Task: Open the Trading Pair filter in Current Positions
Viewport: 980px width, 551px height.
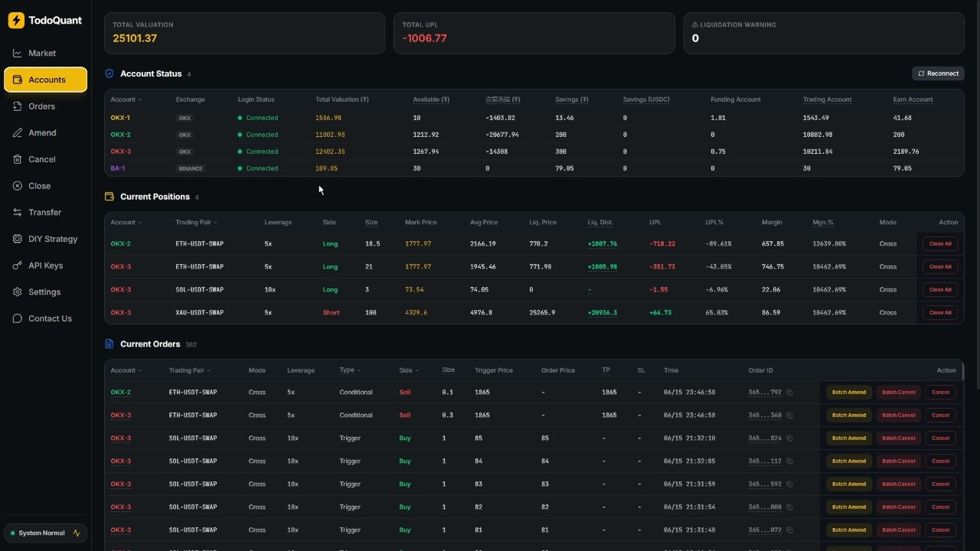Action: (196, 223)
